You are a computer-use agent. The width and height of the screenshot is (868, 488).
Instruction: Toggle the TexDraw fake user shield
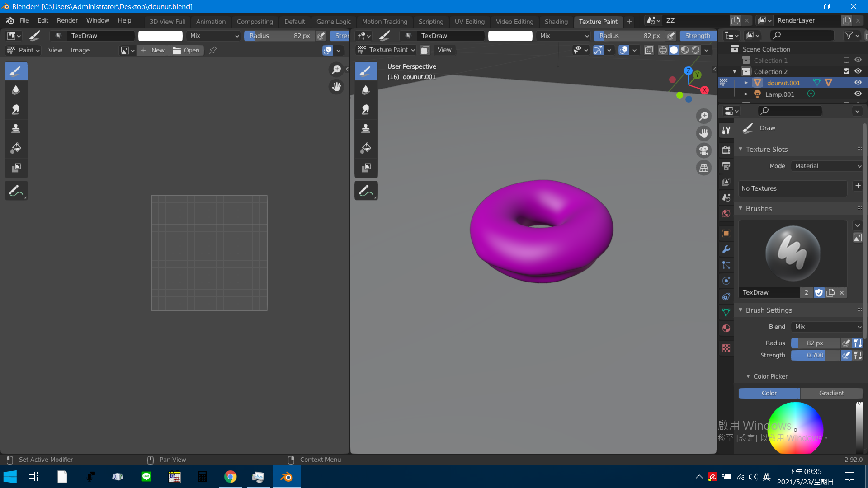[819, 293]
